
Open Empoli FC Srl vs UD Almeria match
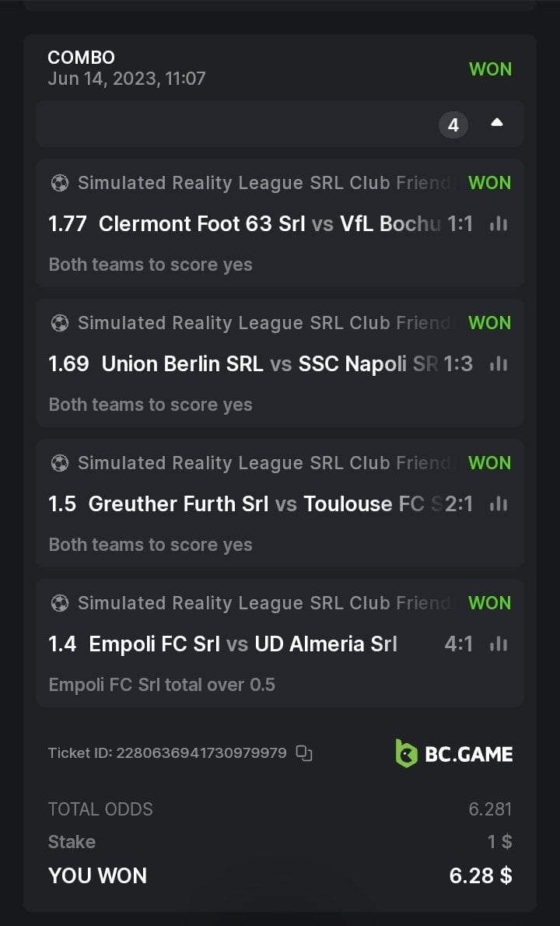click(x=243, y=644)
